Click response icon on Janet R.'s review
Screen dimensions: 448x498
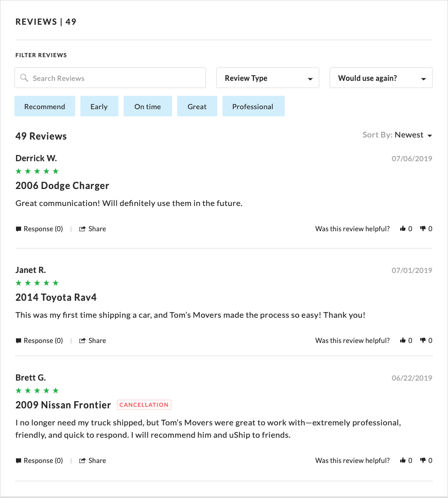click(19, 340)
